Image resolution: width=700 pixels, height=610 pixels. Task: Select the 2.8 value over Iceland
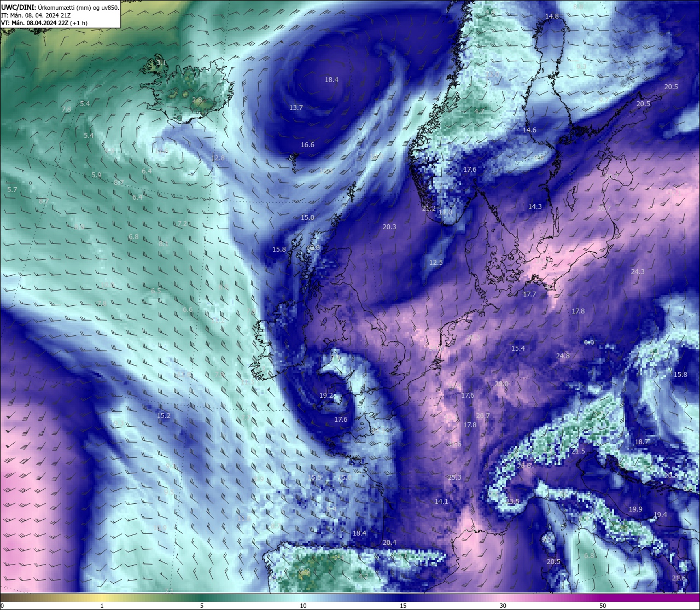point(197,100)
